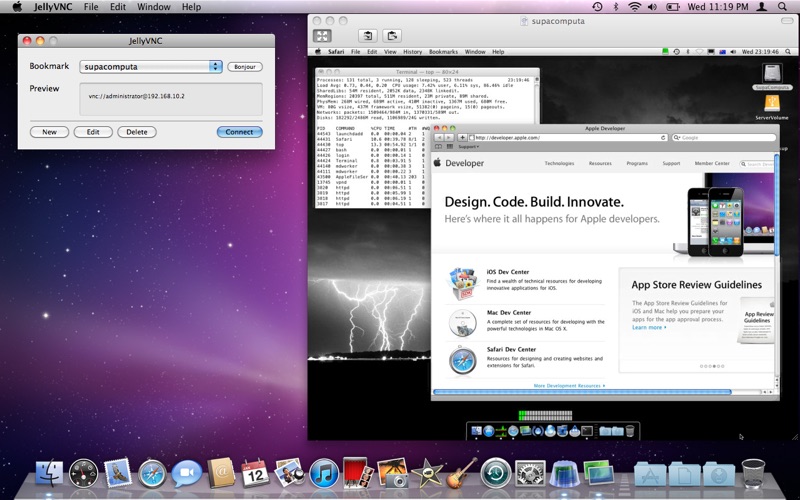Screen dimensions: 800x500
Task: Open the Edit menu in top menu bar
Action: [117, 7]
